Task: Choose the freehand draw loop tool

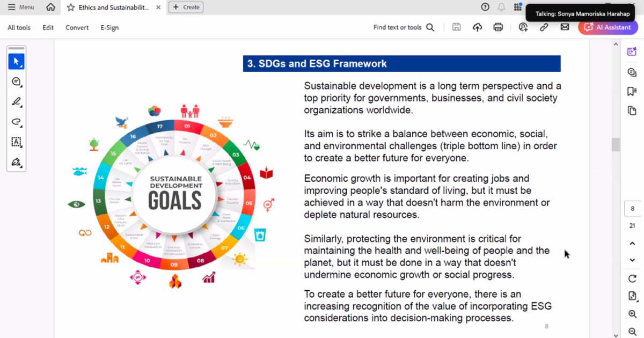Action: [16, 122]
